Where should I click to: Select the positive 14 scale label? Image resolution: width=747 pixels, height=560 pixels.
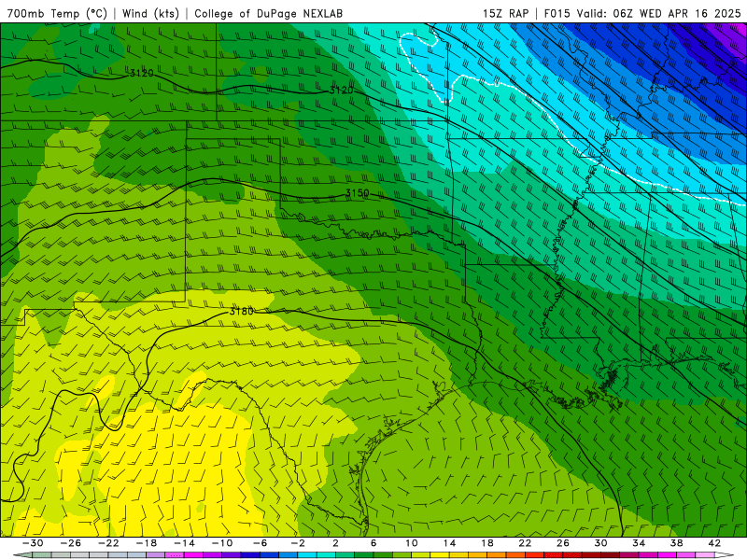point(449,543)
